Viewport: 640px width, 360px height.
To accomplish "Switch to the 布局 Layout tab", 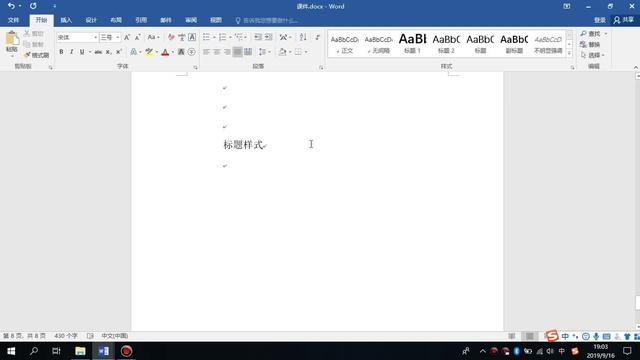I will coord(116,20).
